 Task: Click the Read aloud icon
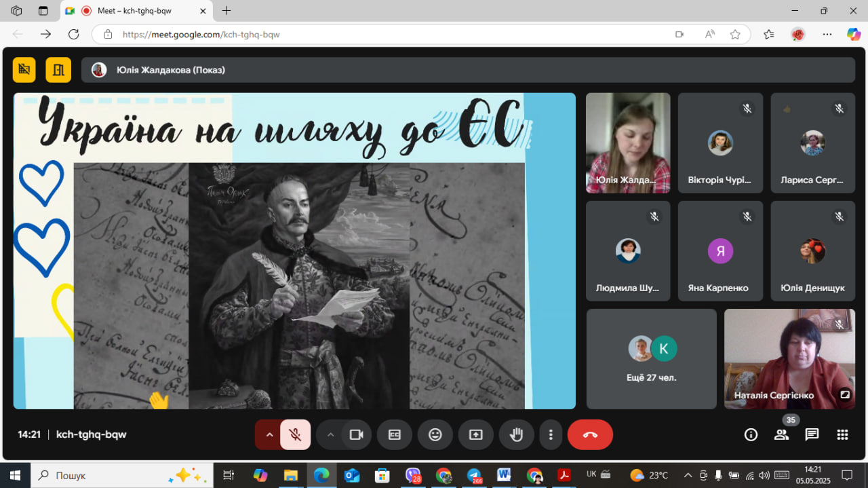point(710,34)
